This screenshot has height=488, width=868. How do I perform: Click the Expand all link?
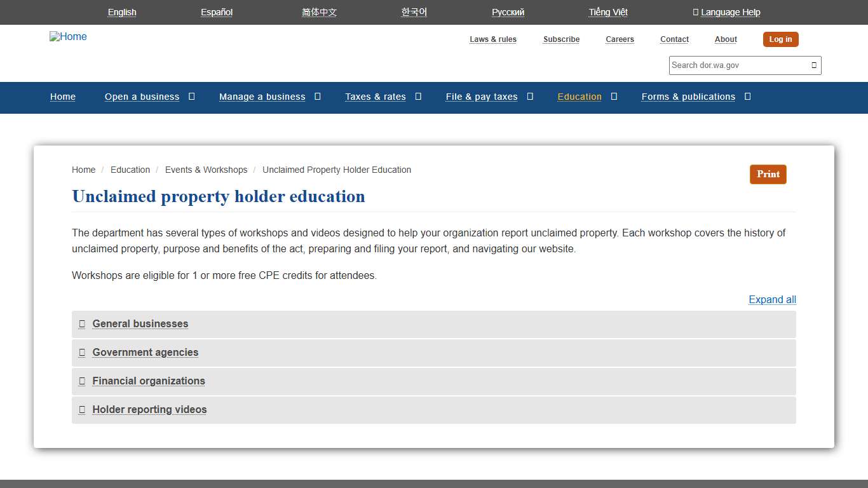(772, 299)
